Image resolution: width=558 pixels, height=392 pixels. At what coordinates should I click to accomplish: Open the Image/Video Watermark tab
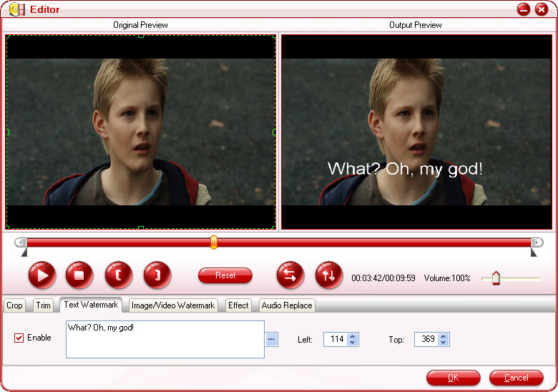[x=173, y=305]
